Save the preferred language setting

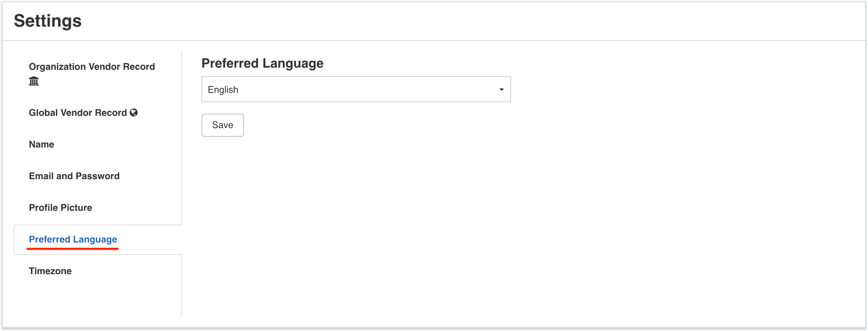(x=222, y=125)
